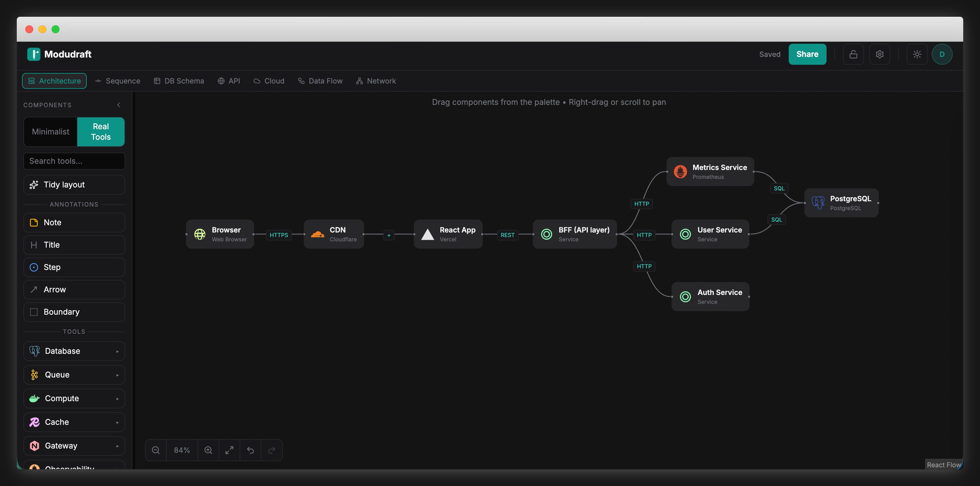Viewport: 980px width, 486px height.
Task: Click the Vercel triangle icon on React App
Action: pyautogui.click(x=428, y=234)
